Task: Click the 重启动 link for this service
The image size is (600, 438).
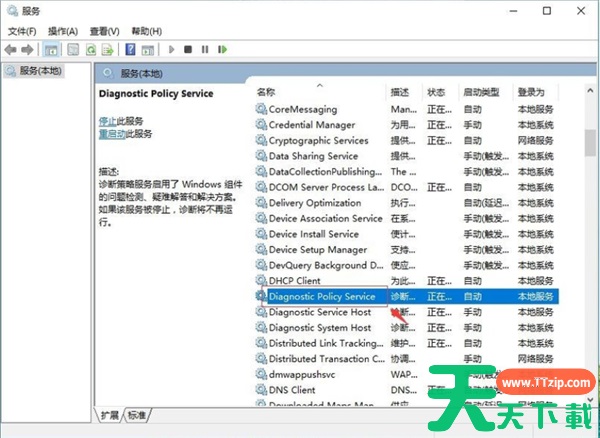Action: (112, 134)
